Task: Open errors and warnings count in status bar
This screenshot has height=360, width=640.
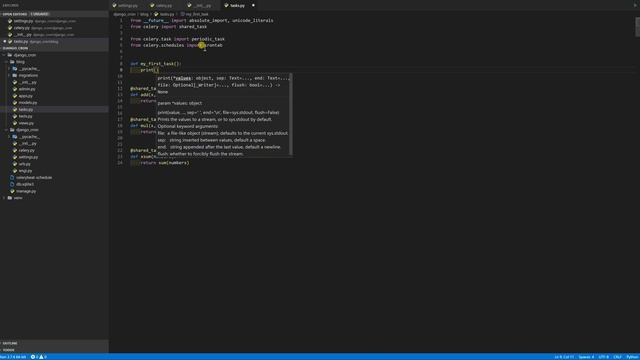Action: (x=39, y=357)
